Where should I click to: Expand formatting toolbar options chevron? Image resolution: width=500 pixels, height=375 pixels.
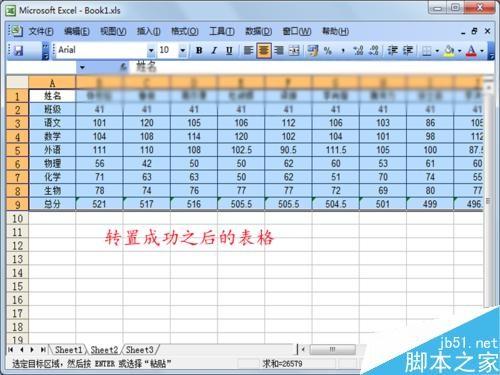click(491, 51)
